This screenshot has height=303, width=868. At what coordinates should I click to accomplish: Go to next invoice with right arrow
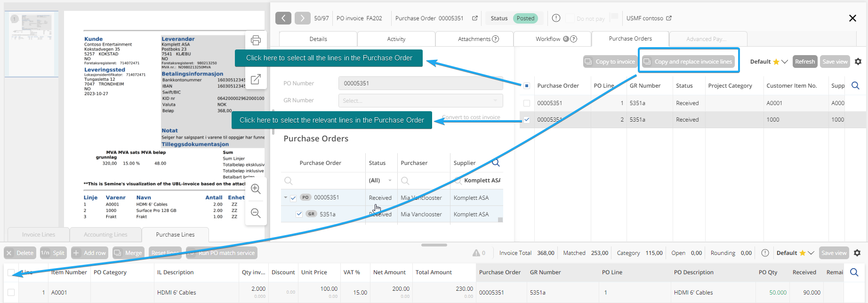click(x=302, y=18)
